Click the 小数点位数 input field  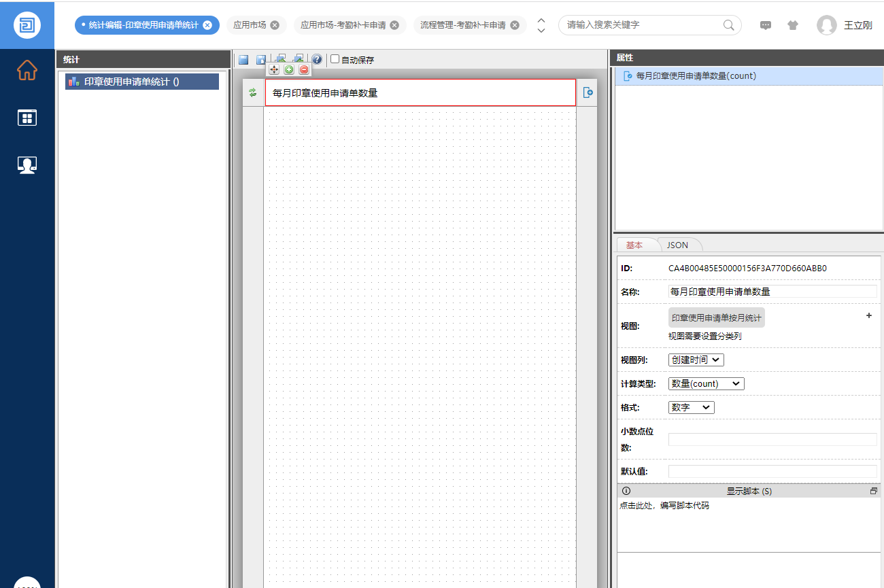pos(772,439)
